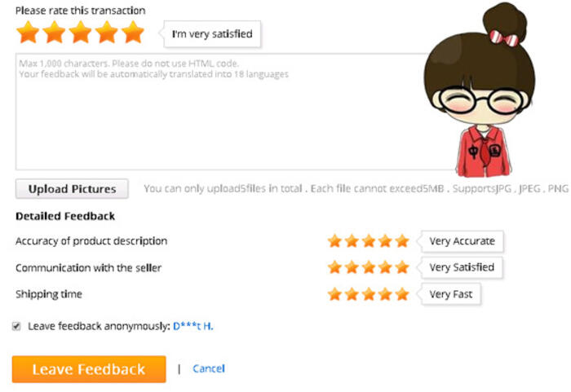Screen dimensions: 571x392
Task: Give shipping time five stars
Action: [x=401, y=294]
